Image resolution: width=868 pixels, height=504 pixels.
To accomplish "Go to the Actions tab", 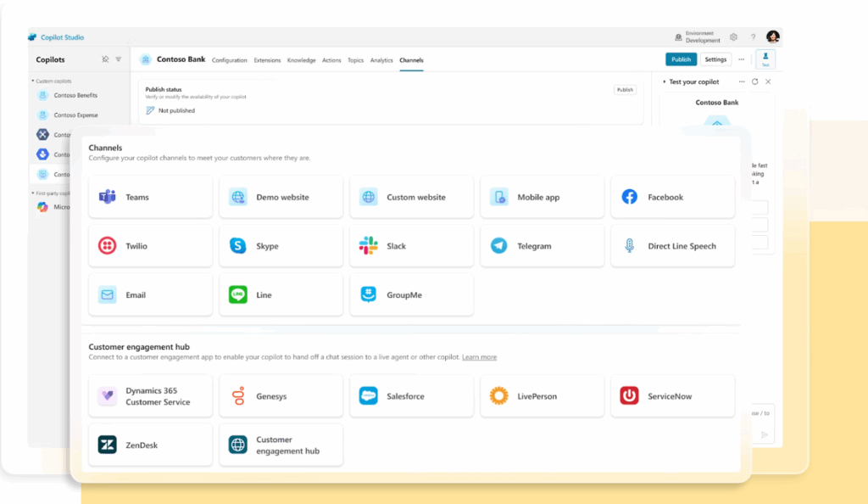I will [331, 60].
